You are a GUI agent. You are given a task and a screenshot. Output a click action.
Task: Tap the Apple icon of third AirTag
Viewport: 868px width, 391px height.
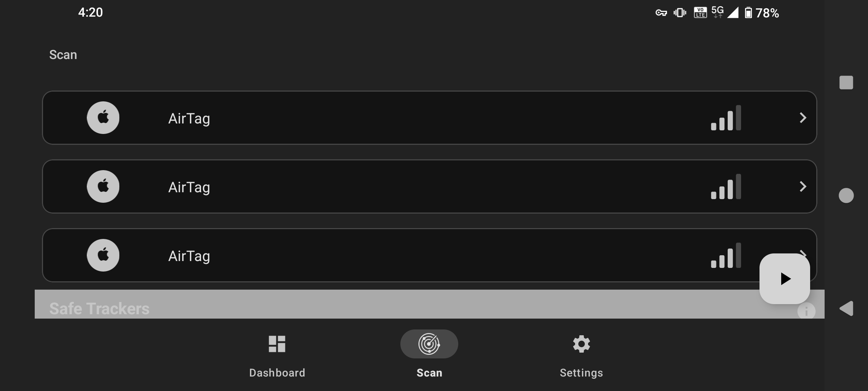pos(103,255)
